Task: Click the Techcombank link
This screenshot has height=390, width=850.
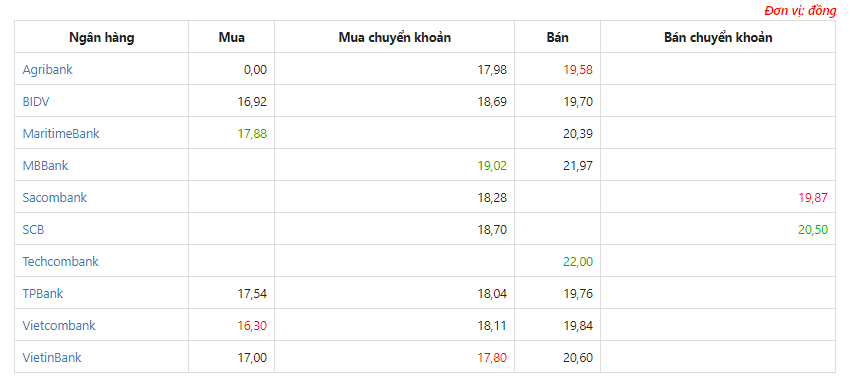Action: [60, 261]
